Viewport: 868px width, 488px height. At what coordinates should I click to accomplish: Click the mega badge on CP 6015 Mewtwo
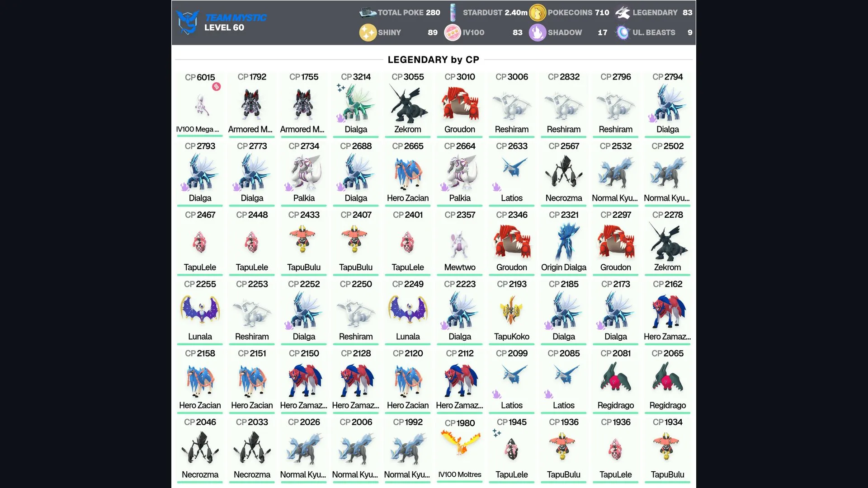[217, 87]
